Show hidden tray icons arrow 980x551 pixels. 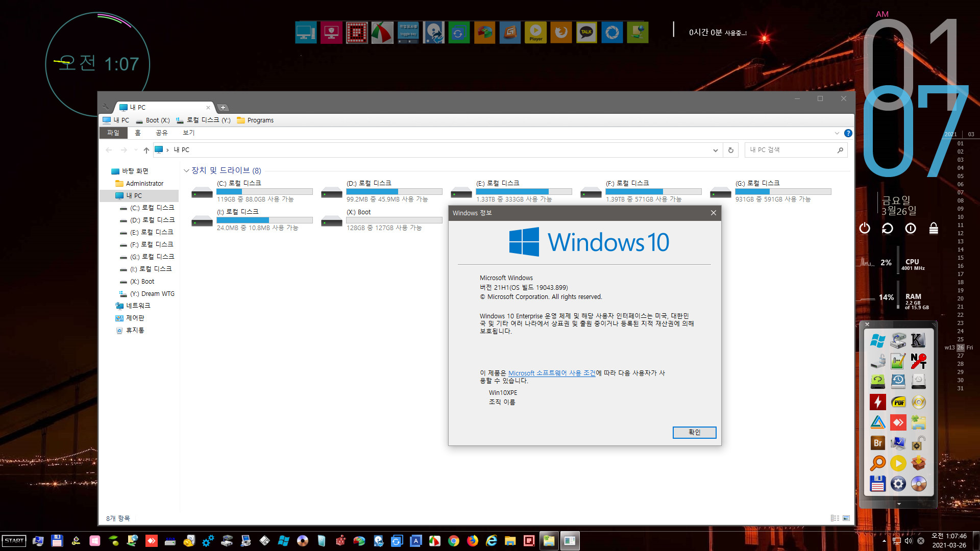coord(884,541)
